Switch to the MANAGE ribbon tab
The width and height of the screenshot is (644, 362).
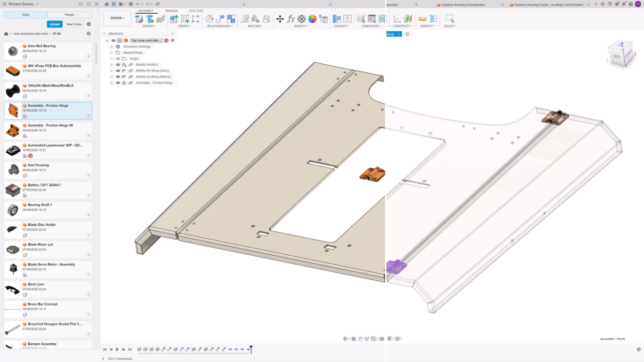(x=172, y=11)
